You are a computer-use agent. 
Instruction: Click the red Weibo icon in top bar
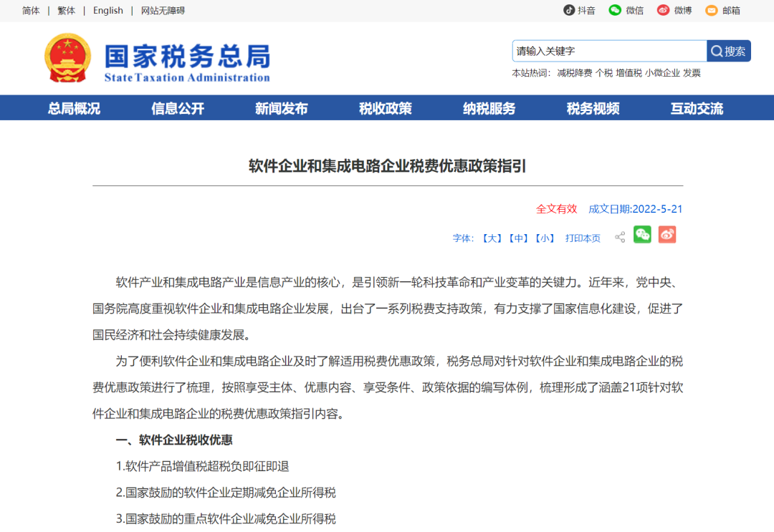[x=663, y=10]
